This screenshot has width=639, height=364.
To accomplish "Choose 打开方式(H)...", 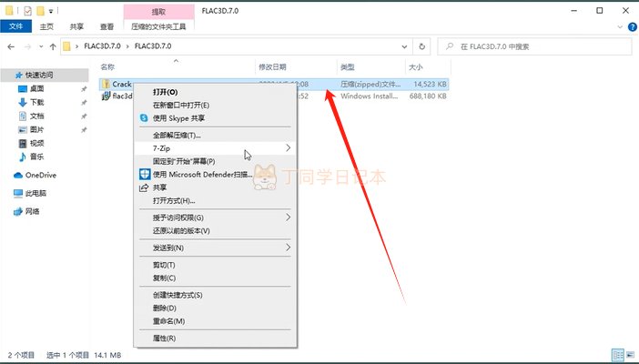I will click(x=215, y=200).
